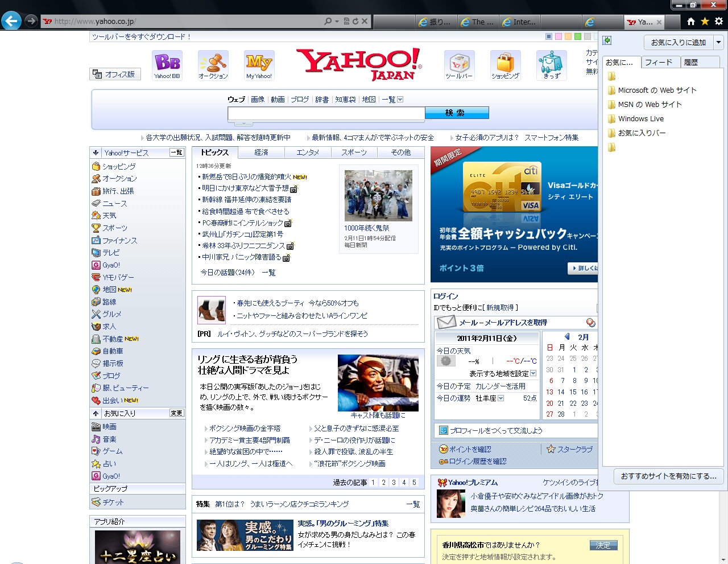This screenshot has height=564, width=728.
Task: Click the ファイナンス chart icon in the sidebar
Action: point(96,240)
